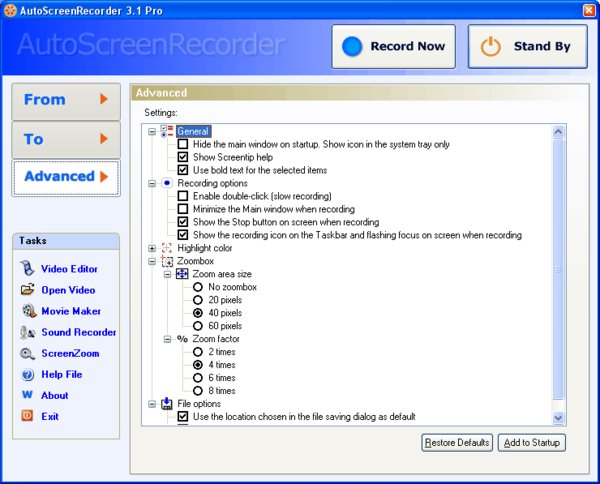Click the settings list scroll down arrow

558,418
